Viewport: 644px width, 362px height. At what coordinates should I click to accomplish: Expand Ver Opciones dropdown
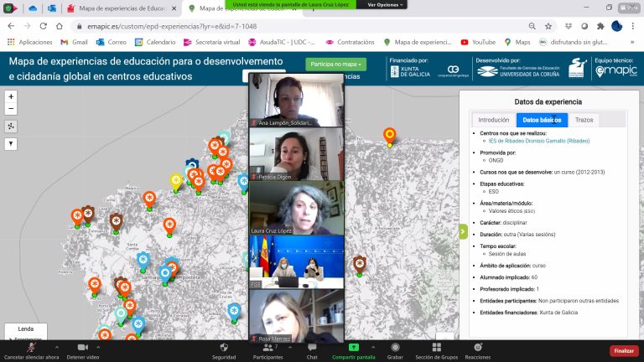point(386,4)
